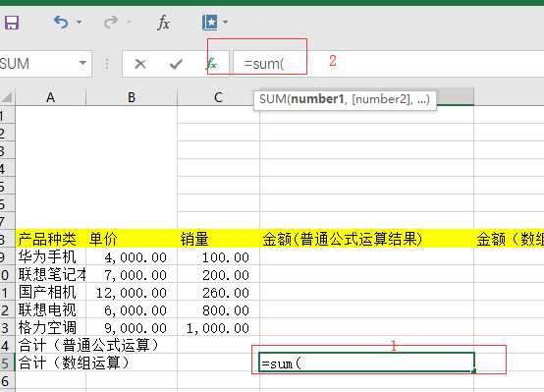The height and width of the screenshot is (392, 544).
Task: Select the cell 联想笔记本
Action: click(x=51, y=275)
